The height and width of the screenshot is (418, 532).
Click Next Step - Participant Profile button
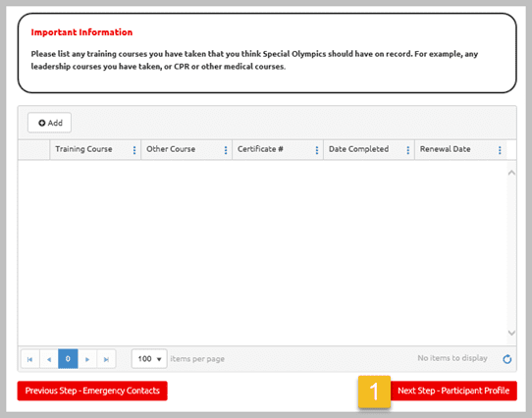coord(453,391)
